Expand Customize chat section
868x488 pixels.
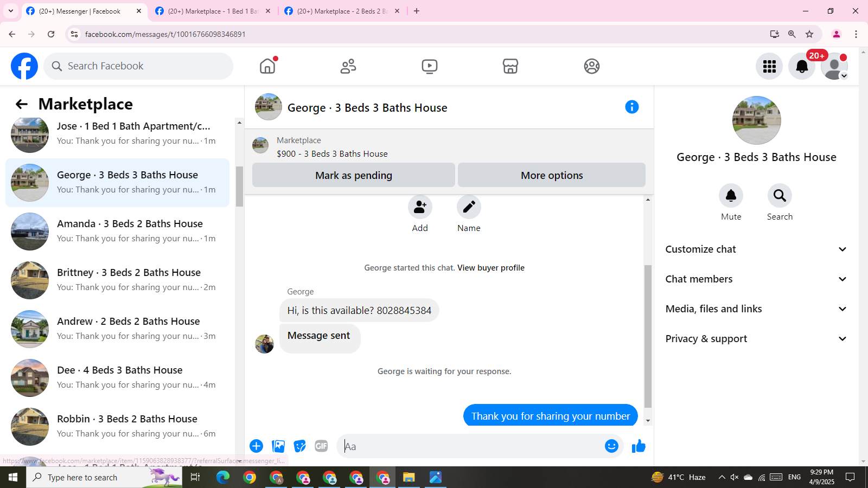click(756, 249)
